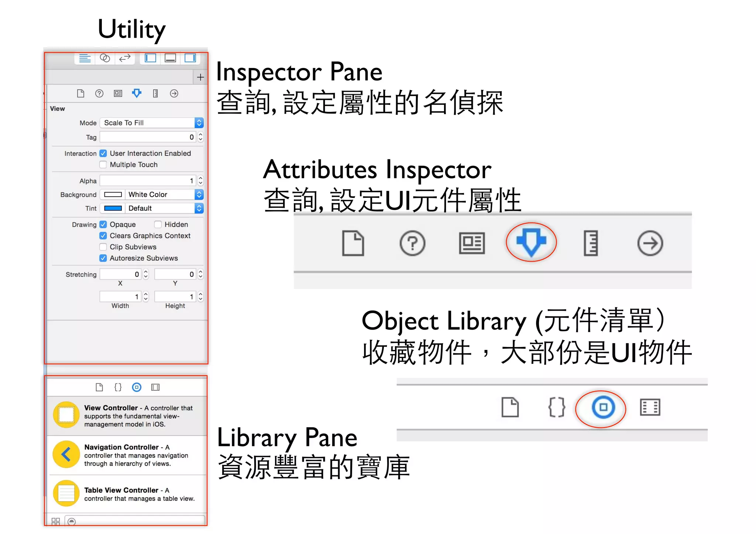
Task: Toggle the Utilities panel visibility button
Action: pyautogui.click(x=190, y=58)
